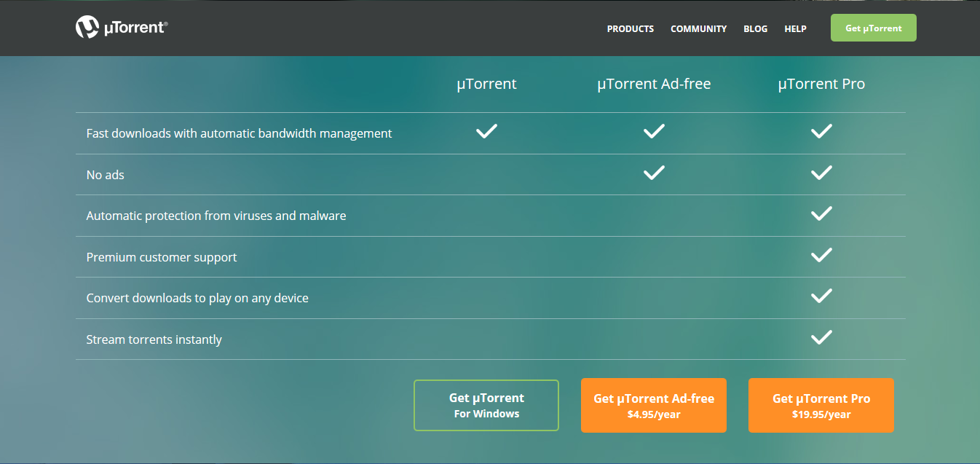This screenshot has height=464, width=980.
Task: Click the µTorrent logo icon
Action: pyautogui.click(x=87, y=28)
